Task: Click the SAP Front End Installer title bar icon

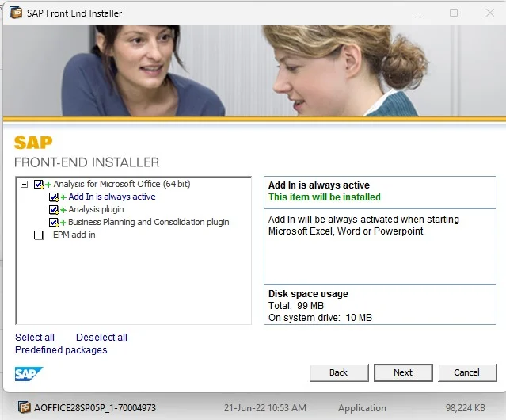Action: tap(16, 13)
